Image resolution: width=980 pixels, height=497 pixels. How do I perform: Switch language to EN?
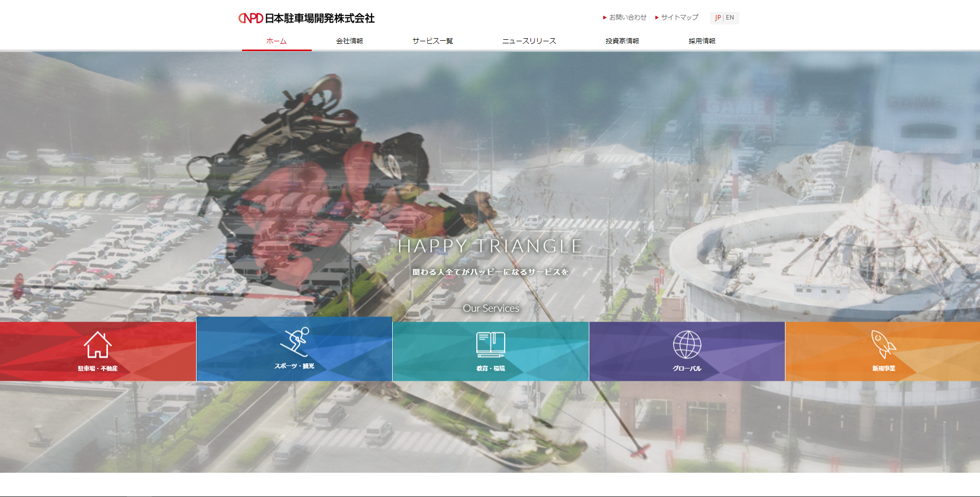(730, 18)
